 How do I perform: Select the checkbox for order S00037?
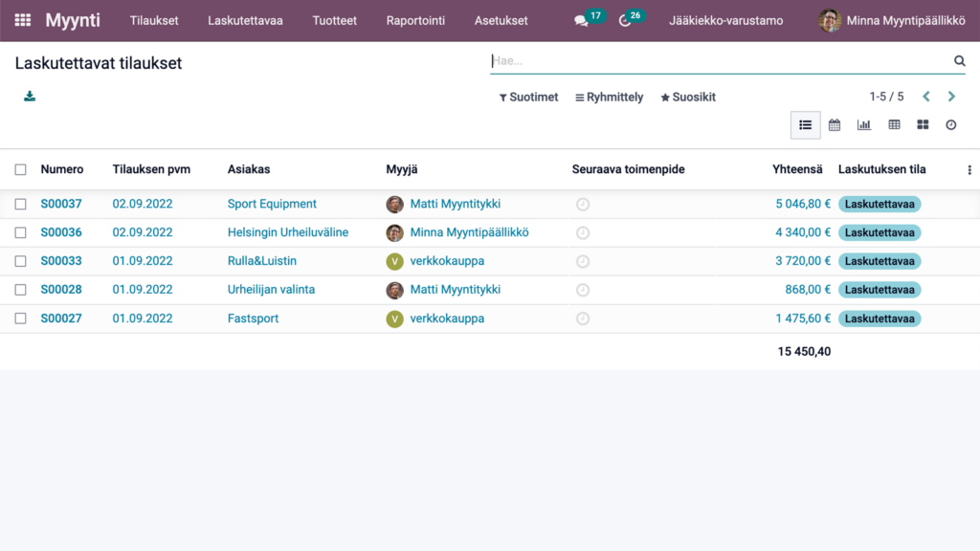pyautogui.click(x=20, y=204)
